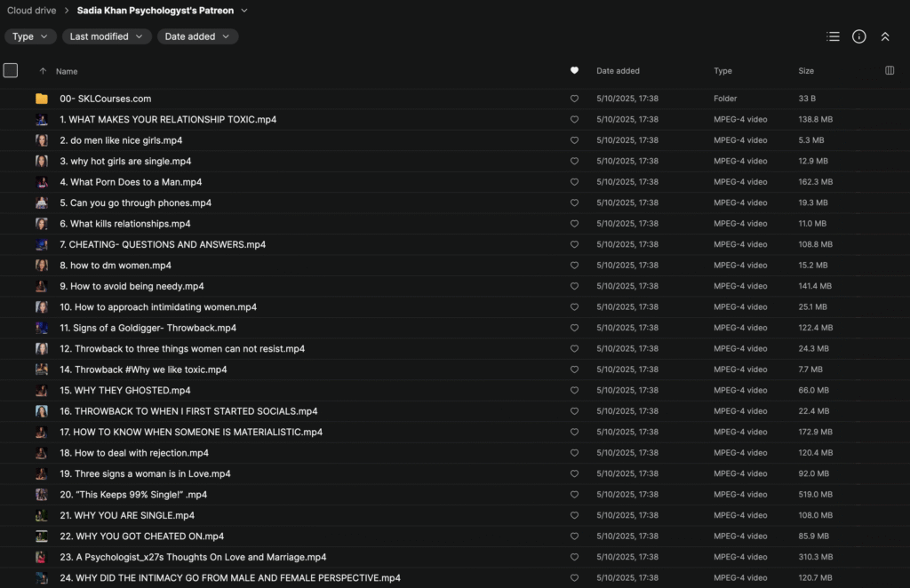Viewport: 910px width, 588px height.
Task: Click the 00- SKLCourses.com folder icon
Action: click(x=42, y=99)
